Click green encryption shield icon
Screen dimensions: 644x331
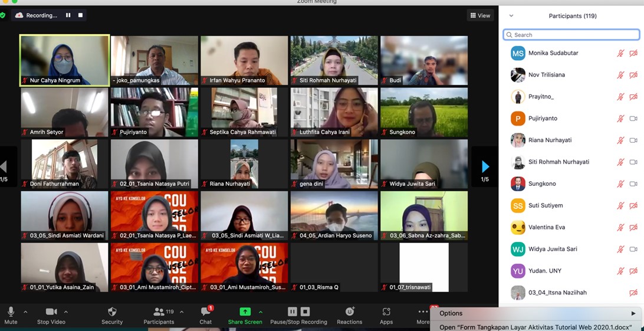(x=2, y=15)
